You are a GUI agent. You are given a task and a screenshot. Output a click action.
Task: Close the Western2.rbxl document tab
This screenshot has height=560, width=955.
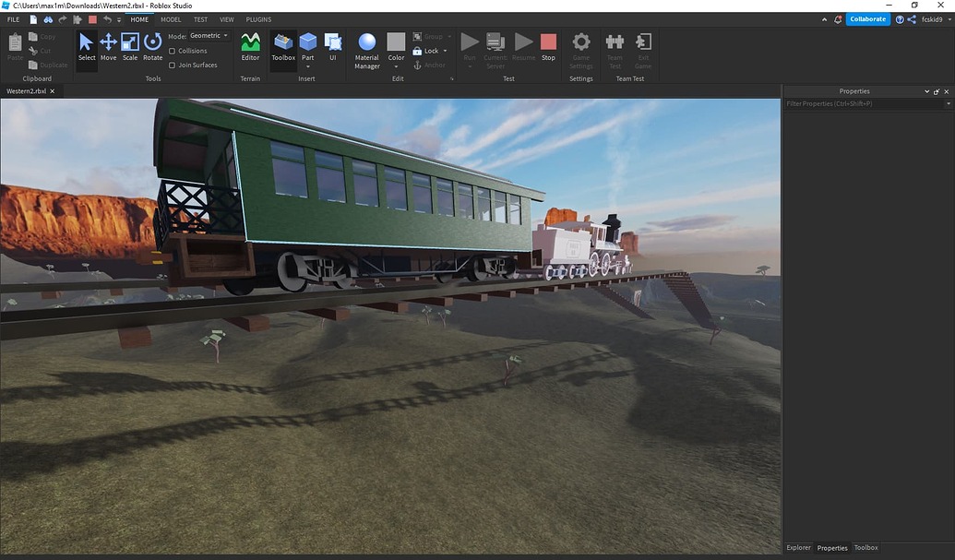point(53,91)
